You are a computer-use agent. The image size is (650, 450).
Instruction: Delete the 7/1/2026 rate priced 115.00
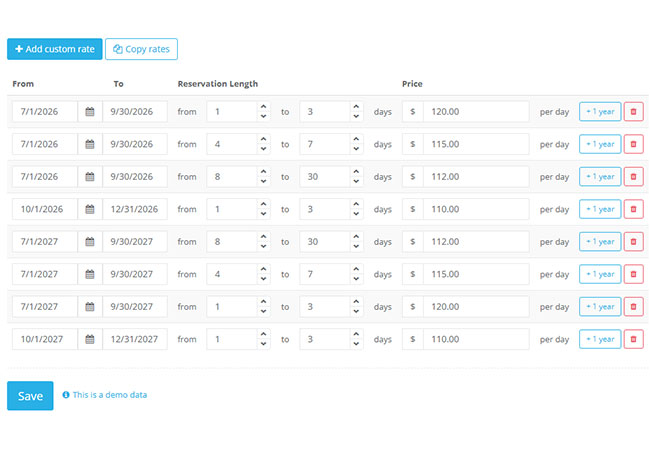click(633, 144)
